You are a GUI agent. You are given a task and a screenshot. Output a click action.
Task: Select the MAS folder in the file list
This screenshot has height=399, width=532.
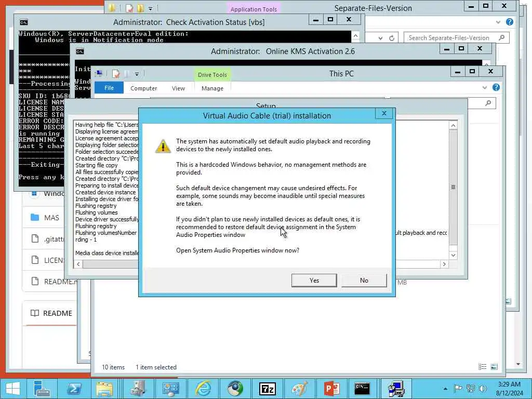(x=51, y=218)
